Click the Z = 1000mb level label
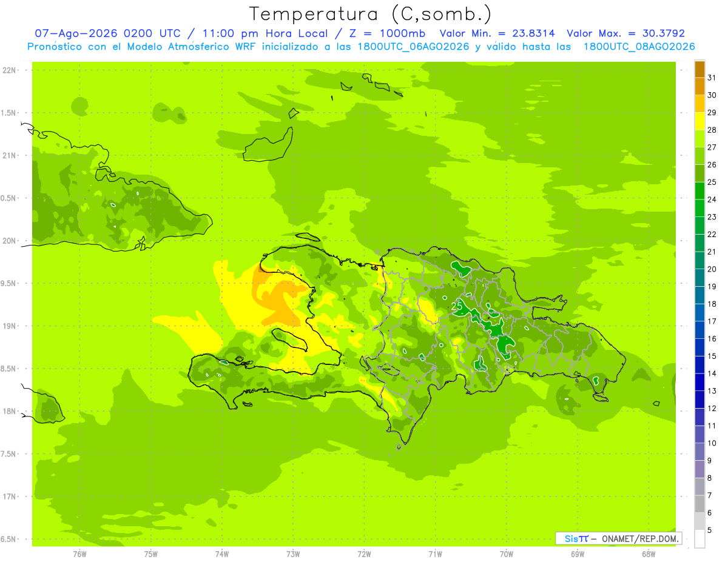 click(388, 33)
